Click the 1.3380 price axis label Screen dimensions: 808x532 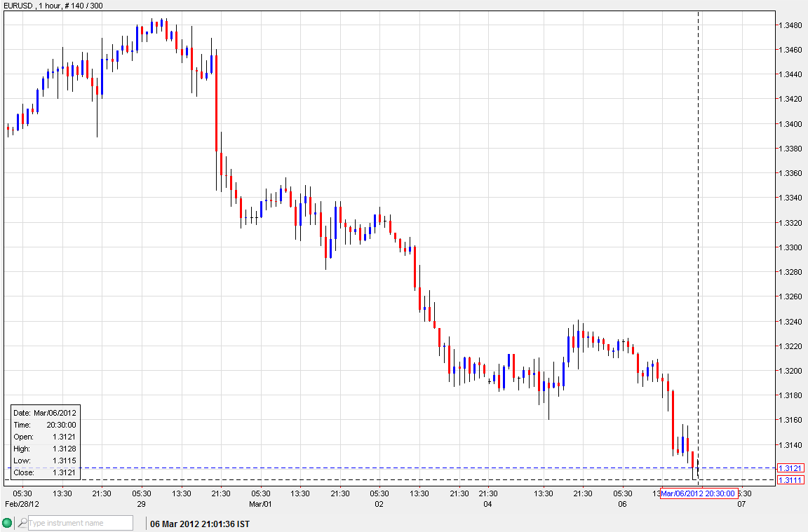tap(790, 149)
